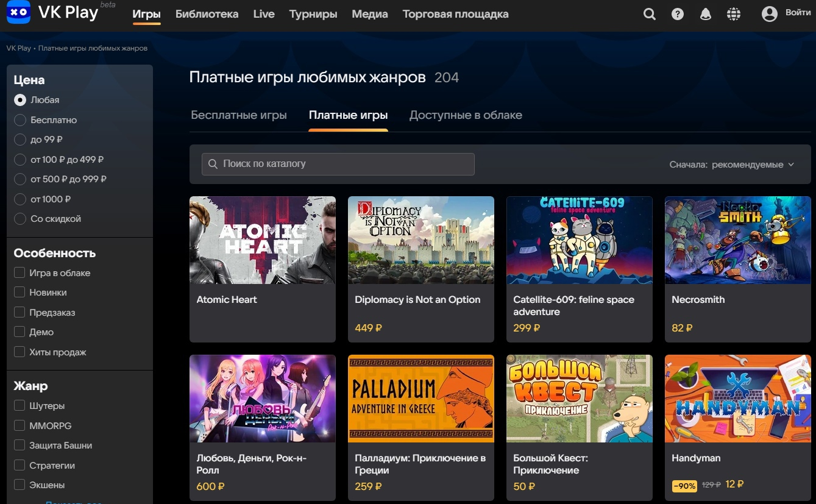Click the Necrosmith title link
Screen dimensions: 816x504
click(698, 300)
